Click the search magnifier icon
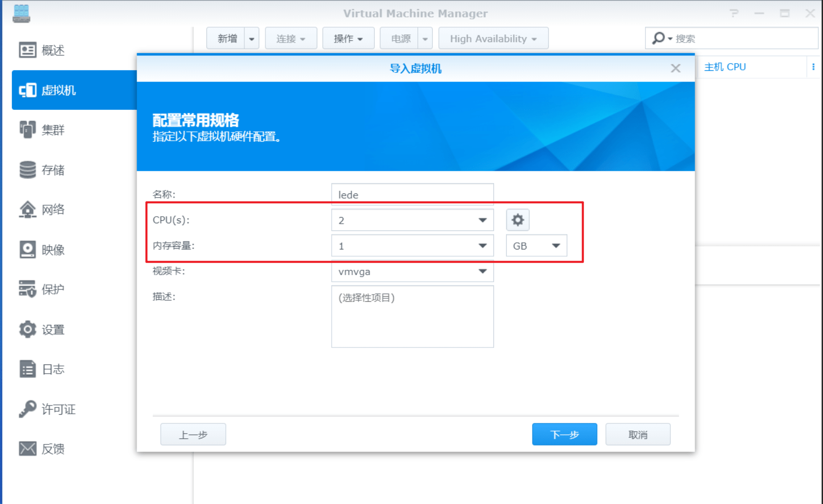The image size is (823, 504). tap(658, 38)
